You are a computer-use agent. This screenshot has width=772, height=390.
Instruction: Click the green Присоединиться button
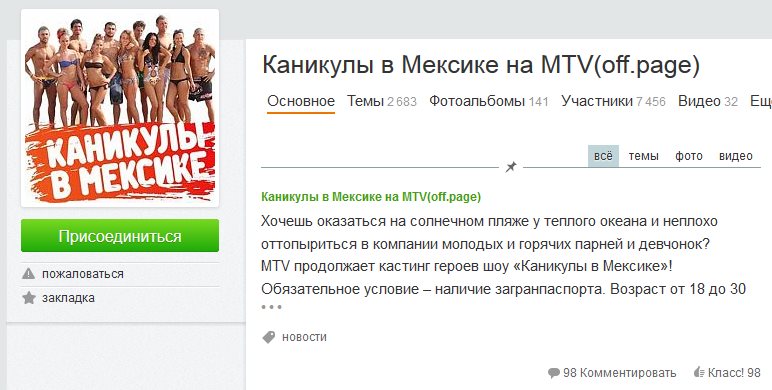[120, 236]
